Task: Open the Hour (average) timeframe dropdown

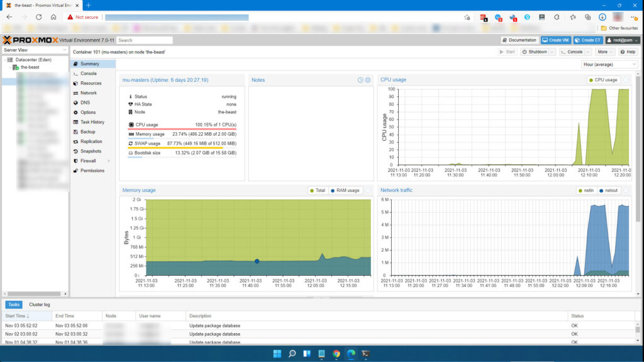Action: [x=609, y=65]
